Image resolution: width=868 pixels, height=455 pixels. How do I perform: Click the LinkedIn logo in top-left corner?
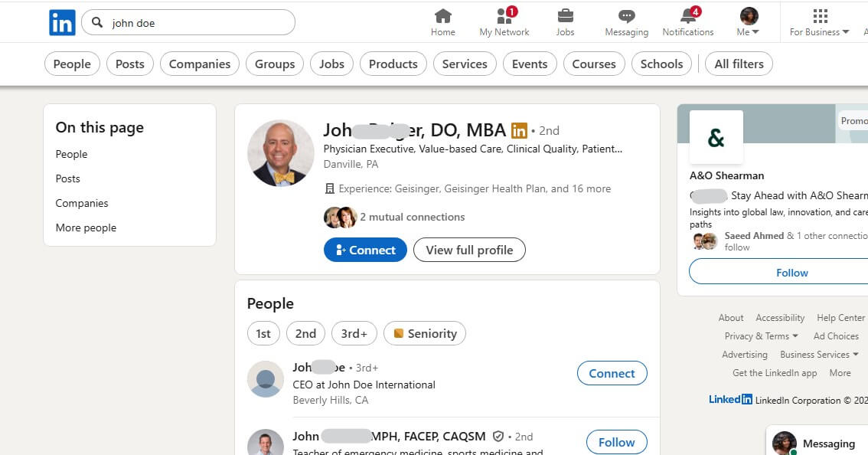tap(61, 21)
